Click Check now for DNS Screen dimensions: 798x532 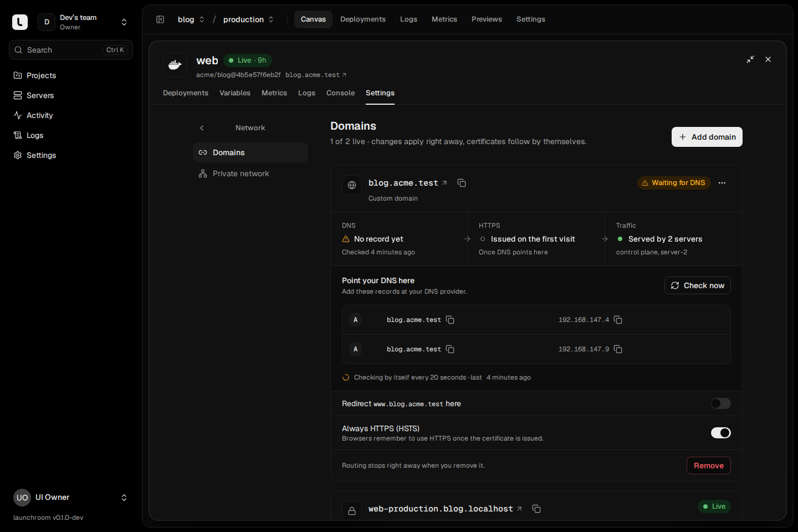click(698, 285)
